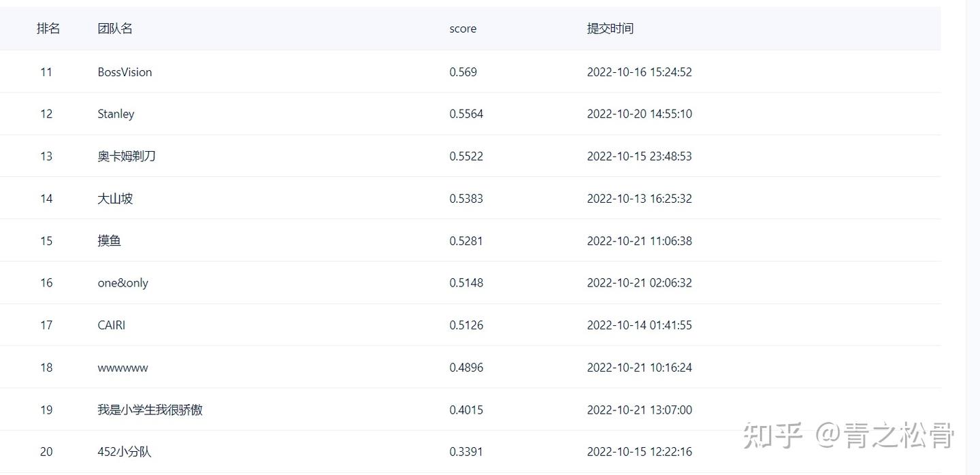Click the 知乎 watermark logo
Viewport: 980px width, 475px height.
[773, 436]
